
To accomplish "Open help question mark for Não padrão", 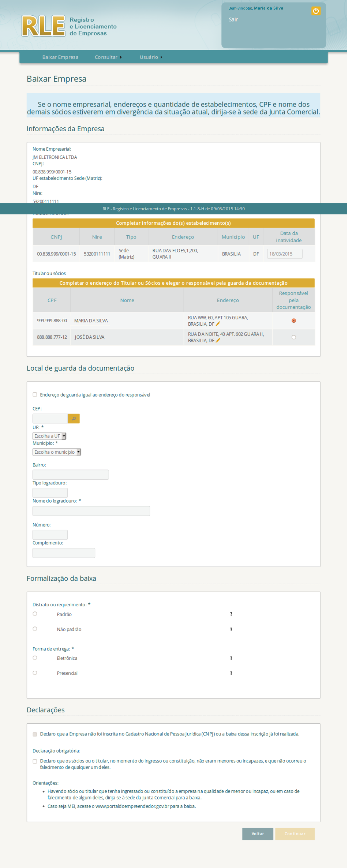I will [231, 629].
